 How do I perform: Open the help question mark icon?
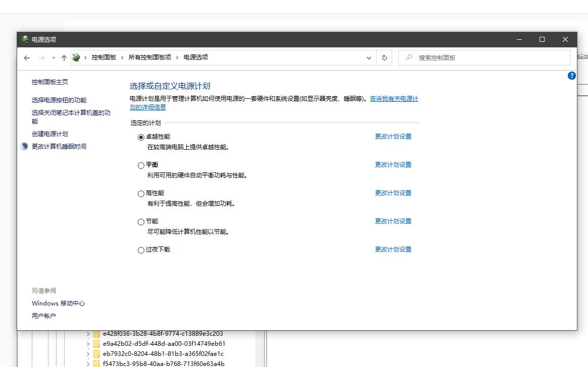pyautogui.click(x=571, y=76)
